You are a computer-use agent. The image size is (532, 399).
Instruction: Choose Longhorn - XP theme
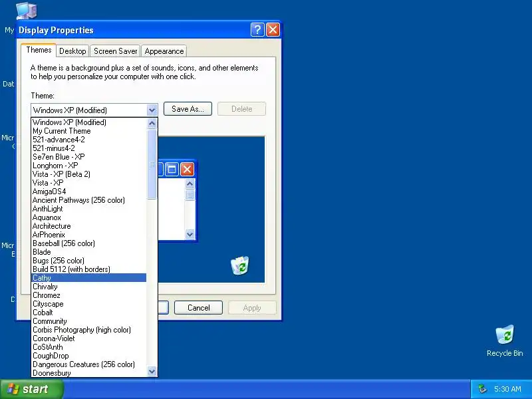(89, 166)
